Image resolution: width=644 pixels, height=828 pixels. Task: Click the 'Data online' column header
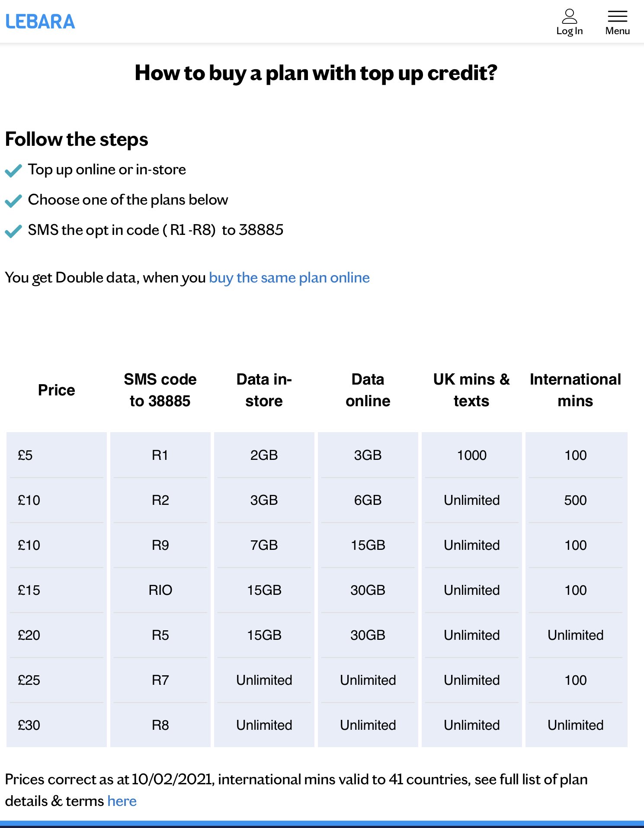[x=368, y=390]
